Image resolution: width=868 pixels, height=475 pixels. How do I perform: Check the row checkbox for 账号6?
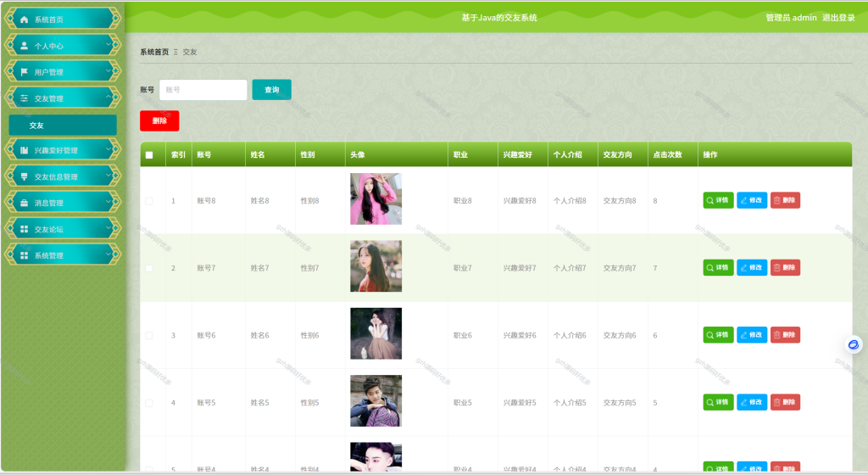[149, 336]
